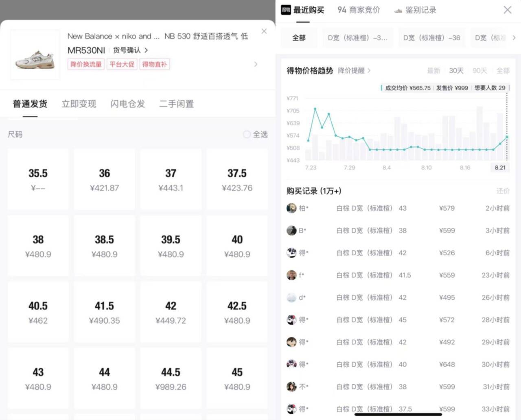
Task: Tap the 平台大促 tag
Action: (x=122, y=64)
